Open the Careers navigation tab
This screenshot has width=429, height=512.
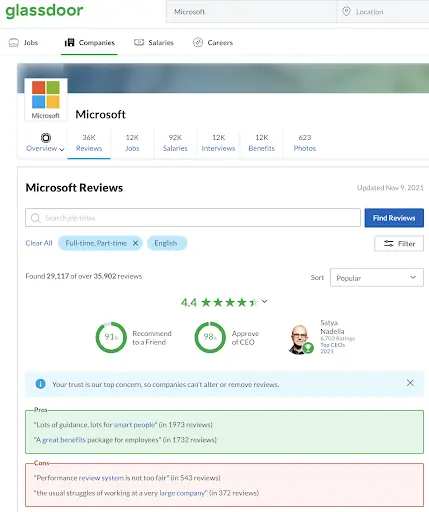(x=213, y=43)
